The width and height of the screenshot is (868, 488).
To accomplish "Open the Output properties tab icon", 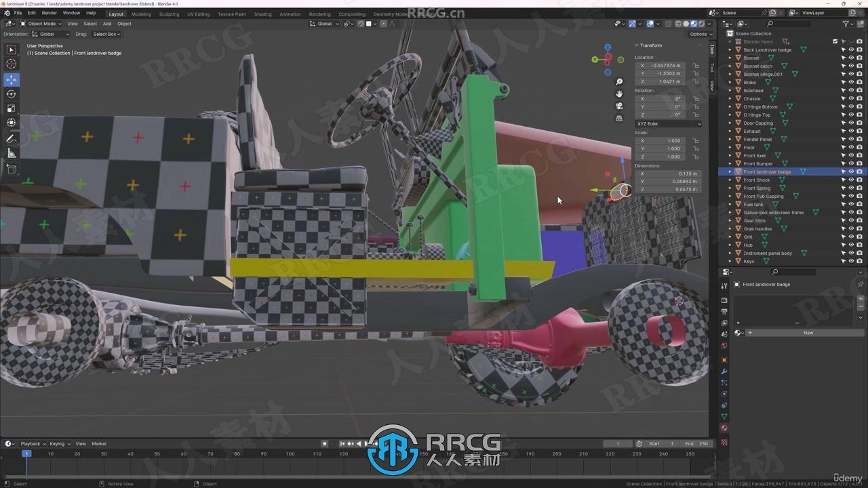I will click(x=724, y=312).
